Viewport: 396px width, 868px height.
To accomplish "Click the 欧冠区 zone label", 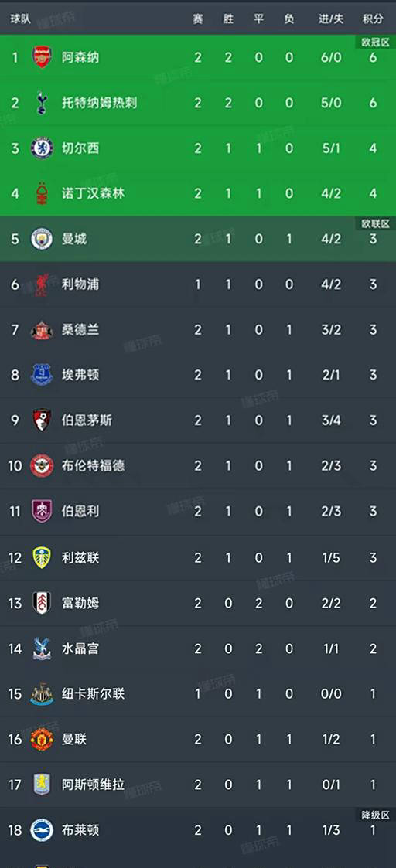I will [376, 42].
